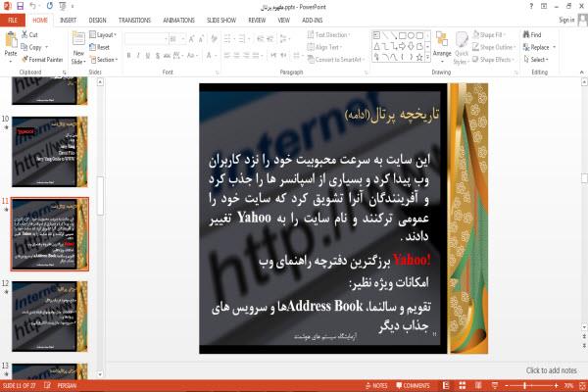
Task: Click the Save icon in quick access toolbar
Action: 20,6
